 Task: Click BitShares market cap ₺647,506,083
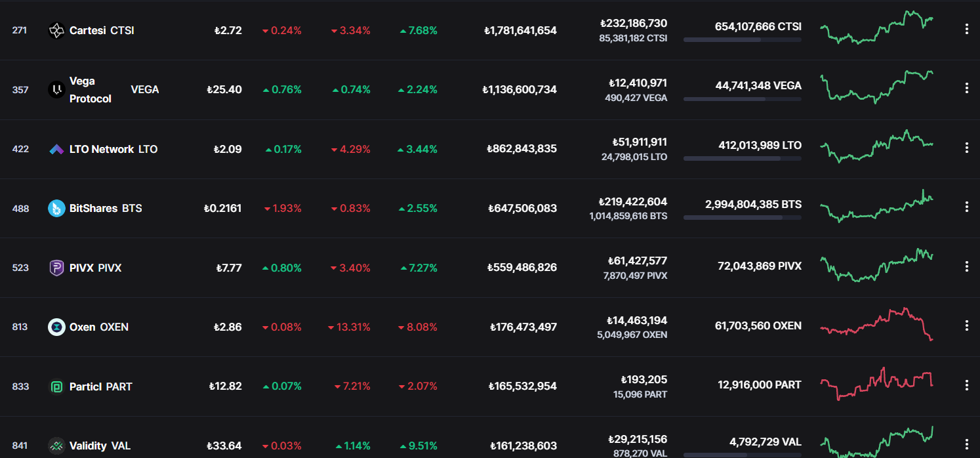point(523,208)
